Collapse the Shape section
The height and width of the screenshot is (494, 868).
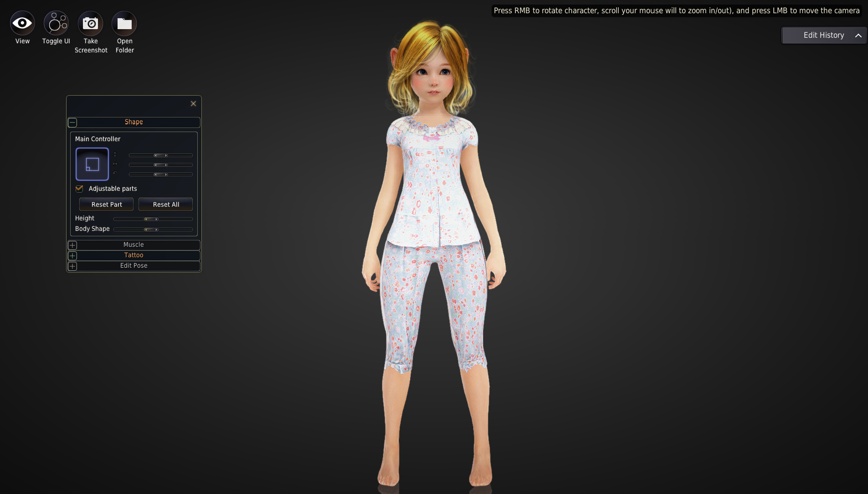[x=72, y=122]
